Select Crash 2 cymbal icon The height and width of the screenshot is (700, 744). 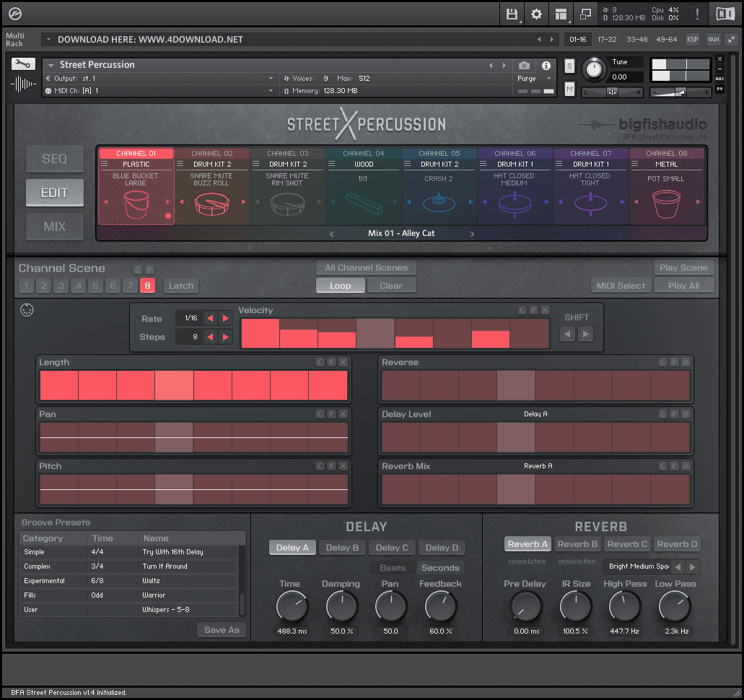(439, 203)
